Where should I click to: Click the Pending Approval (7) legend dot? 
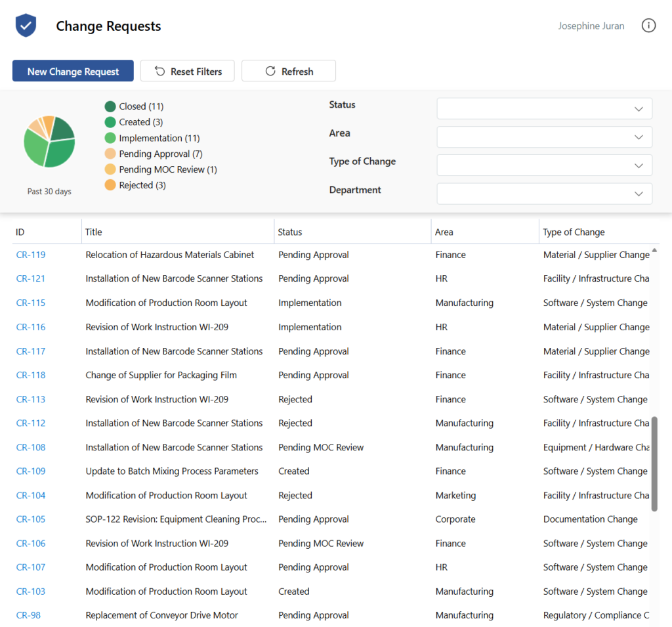(x=110, y=154)
